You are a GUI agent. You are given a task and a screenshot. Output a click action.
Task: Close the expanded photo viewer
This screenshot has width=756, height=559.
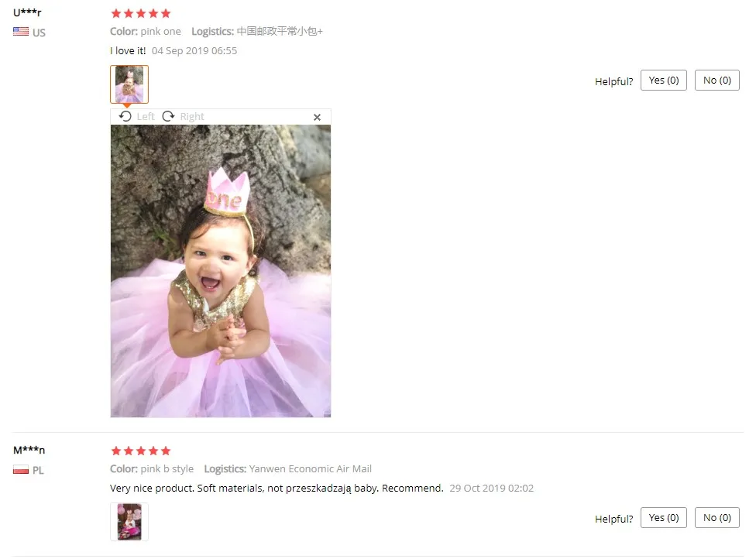pos(318,117)
